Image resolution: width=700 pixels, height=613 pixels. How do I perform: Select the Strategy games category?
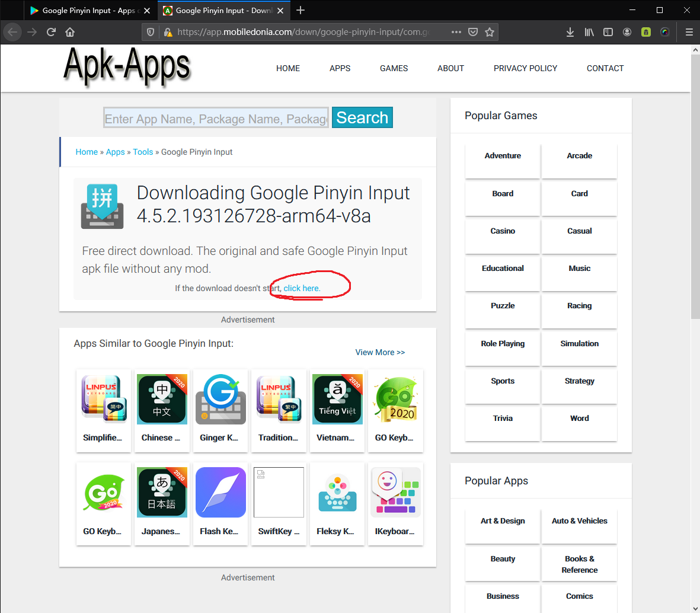click(x=580, y=386)
